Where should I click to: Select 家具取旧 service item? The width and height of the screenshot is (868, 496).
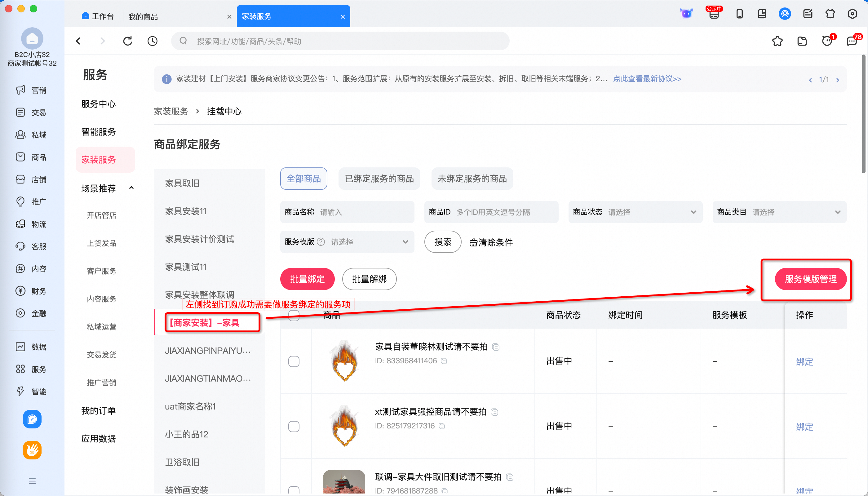[x=182, y=183]
